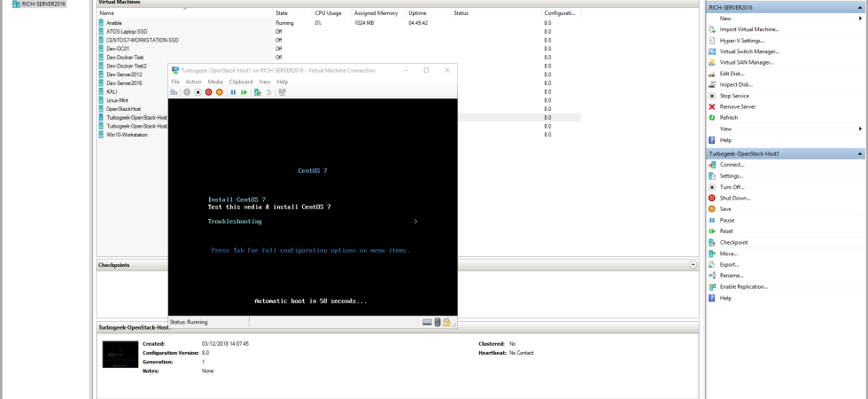
Task: Select Win10-Workstation virtual machine
Action: [x=127, y=135]
